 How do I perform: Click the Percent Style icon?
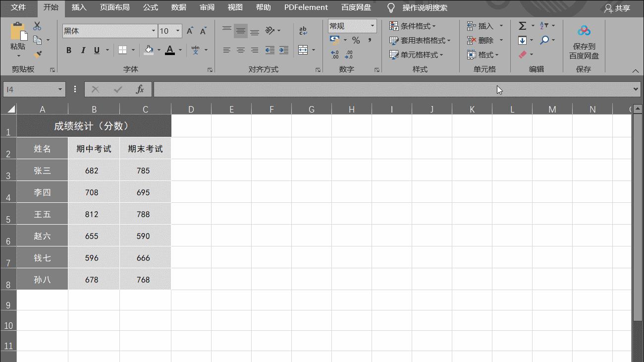355,40
